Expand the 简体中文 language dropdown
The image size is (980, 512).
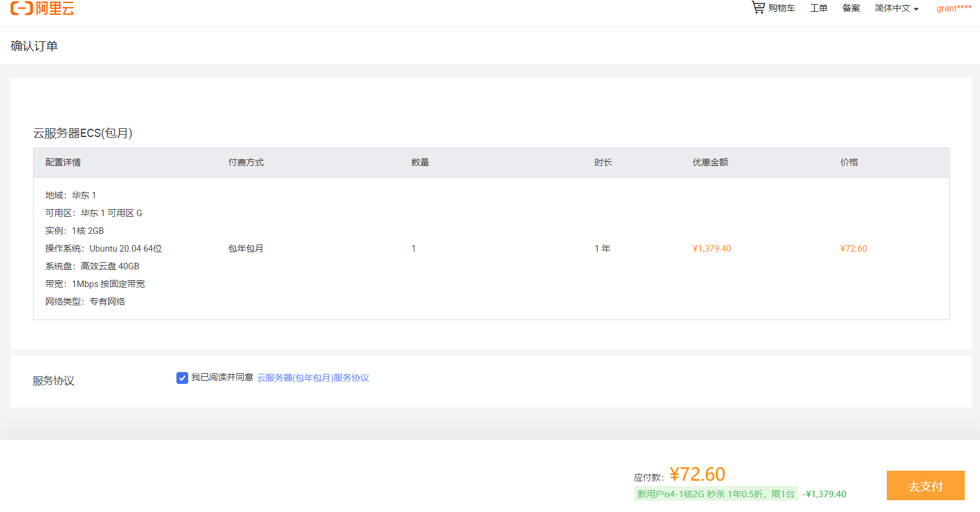tap(896, 8)
